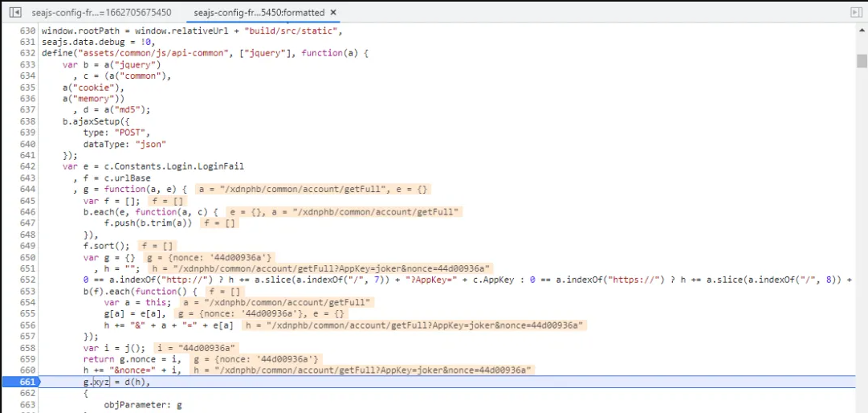Click 'a("memory"))' on line 636
Screen dimensions: 868x413
94,99
